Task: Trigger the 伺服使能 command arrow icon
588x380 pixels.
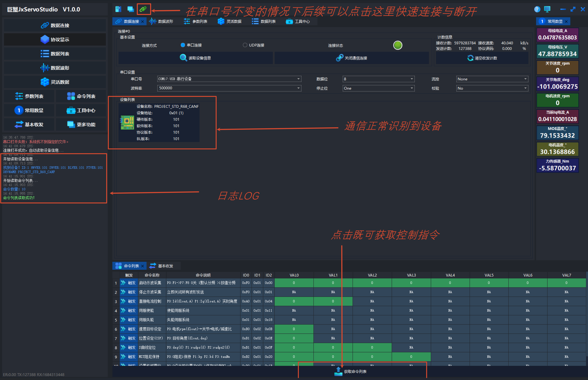Action: click(x=123, y=310)
